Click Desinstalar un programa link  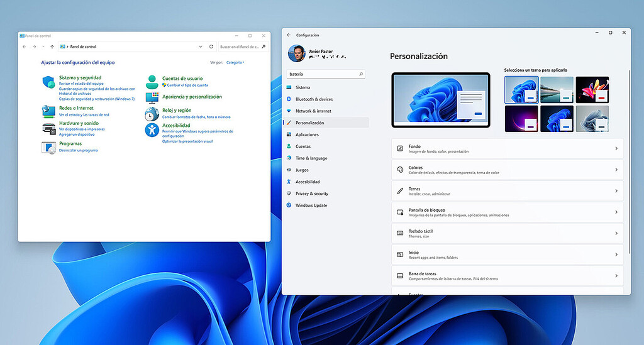click(79, 151)
